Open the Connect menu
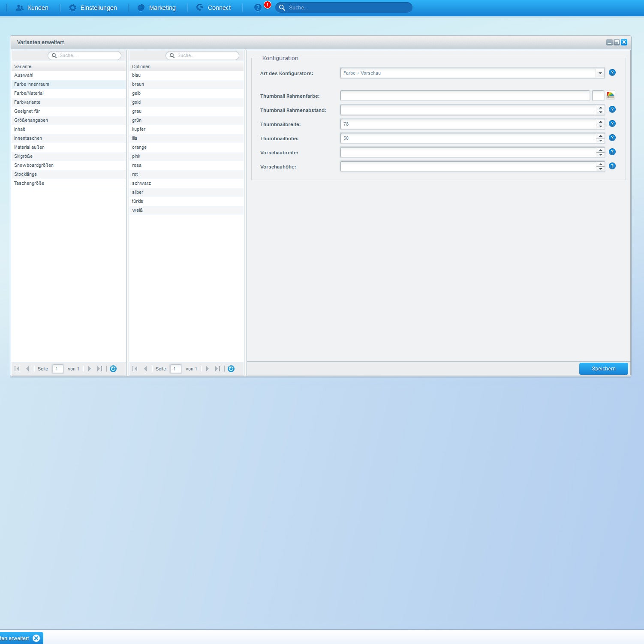 point(214,8)
